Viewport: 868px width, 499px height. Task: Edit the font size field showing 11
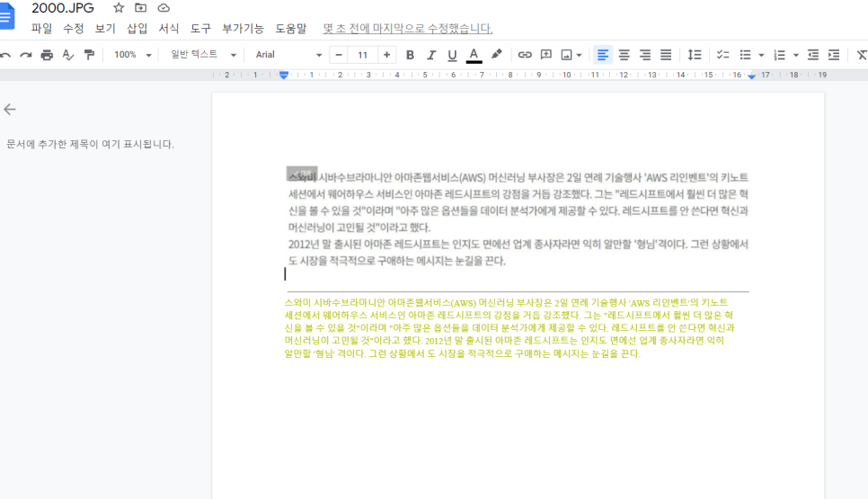(363, 55)
